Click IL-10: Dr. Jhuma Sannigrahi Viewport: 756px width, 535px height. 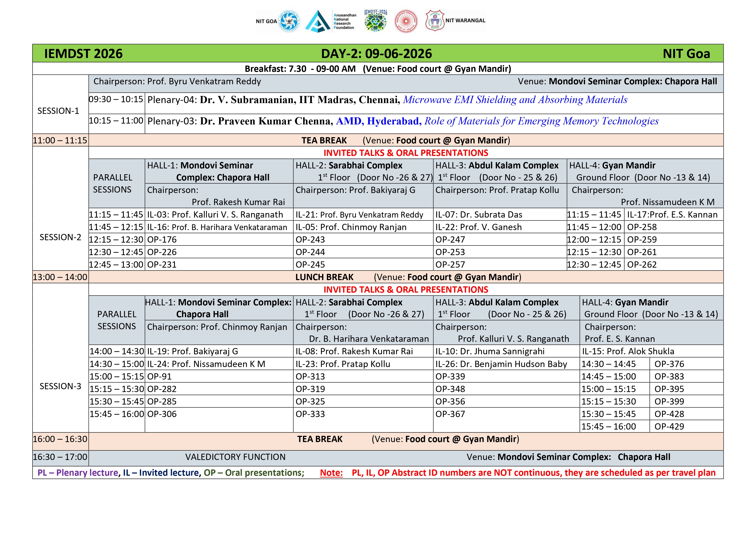[x=490, y=351]
